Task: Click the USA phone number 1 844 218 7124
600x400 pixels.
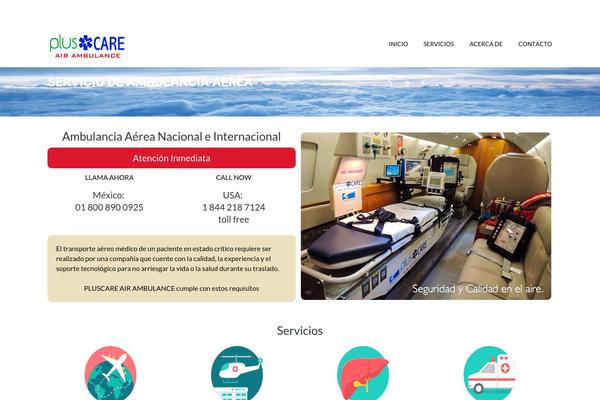Action: [x=233, y=207]
